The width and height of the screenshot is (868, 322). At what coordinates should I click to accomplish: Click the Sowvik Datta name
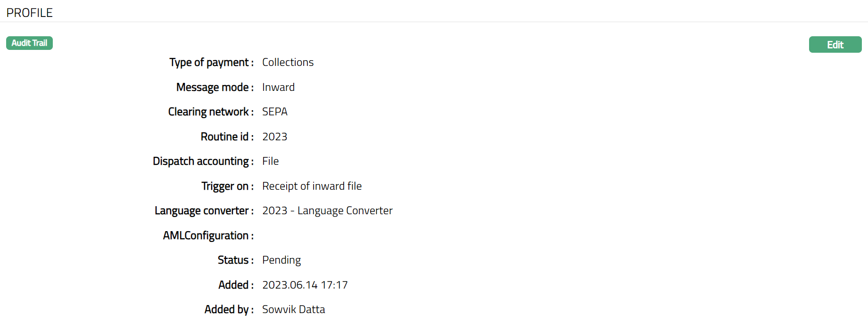(293, 309)
